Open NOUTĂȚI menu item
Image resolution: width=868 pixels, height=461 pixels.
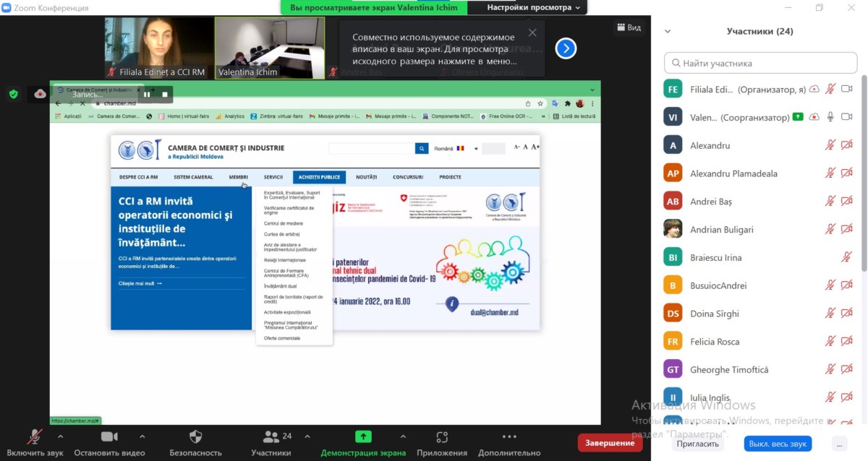pyautogui.click(x=367, y=177)
